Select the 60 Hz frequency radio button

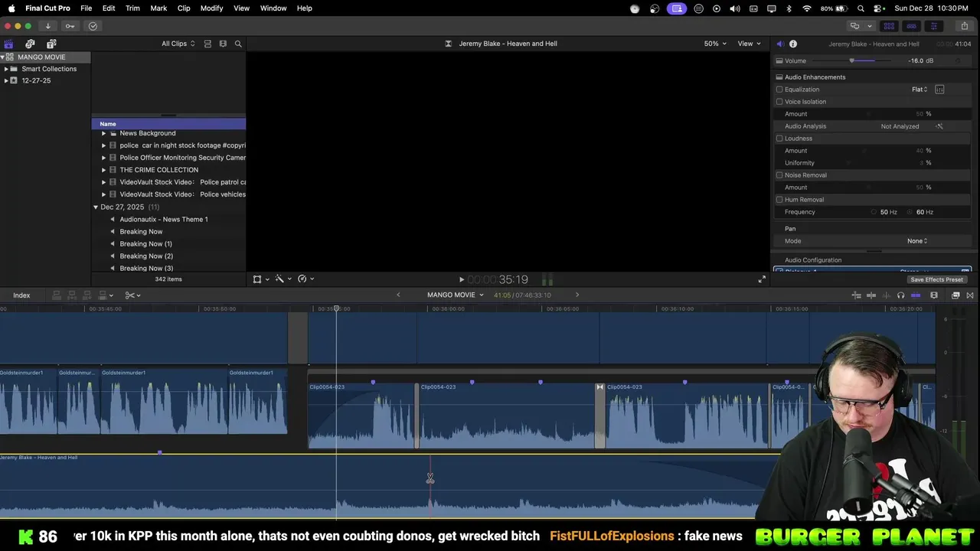point(910,212)
